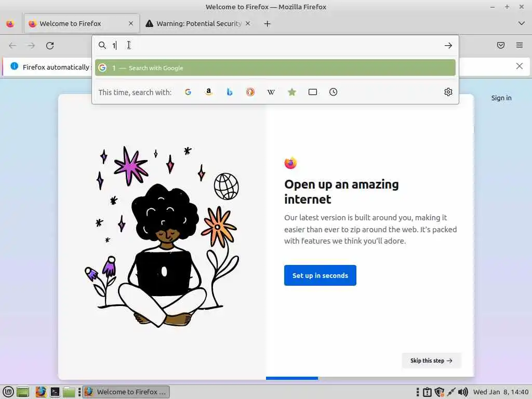Close the Welcome to Firefox tab
Viewport: 532px width, 399px height.
(x=131, y=23)
